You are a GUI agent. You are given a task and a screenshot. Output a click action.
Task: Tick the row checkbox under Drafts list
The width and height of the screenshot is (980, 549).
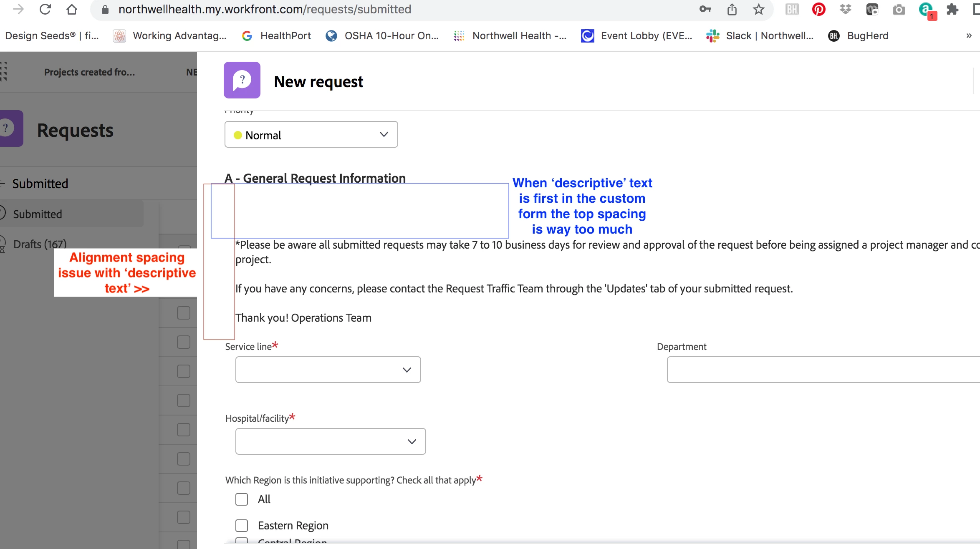(183, 313)
